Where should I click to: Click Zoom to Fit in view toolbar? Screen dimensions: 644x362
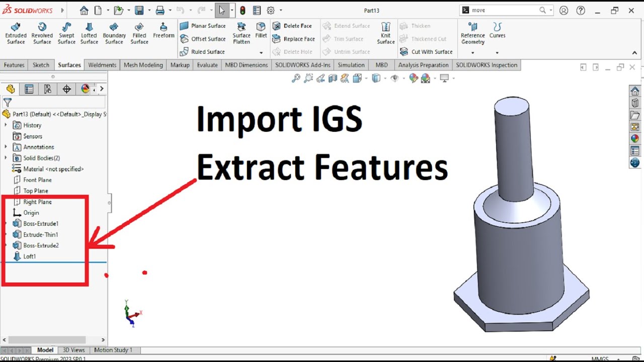[296, 78]
